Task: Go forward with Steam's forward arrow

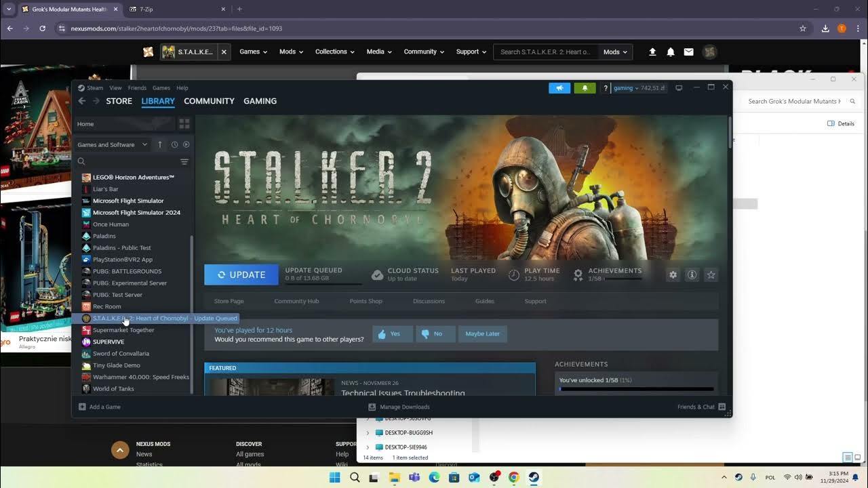Action: tap(96, 101)
